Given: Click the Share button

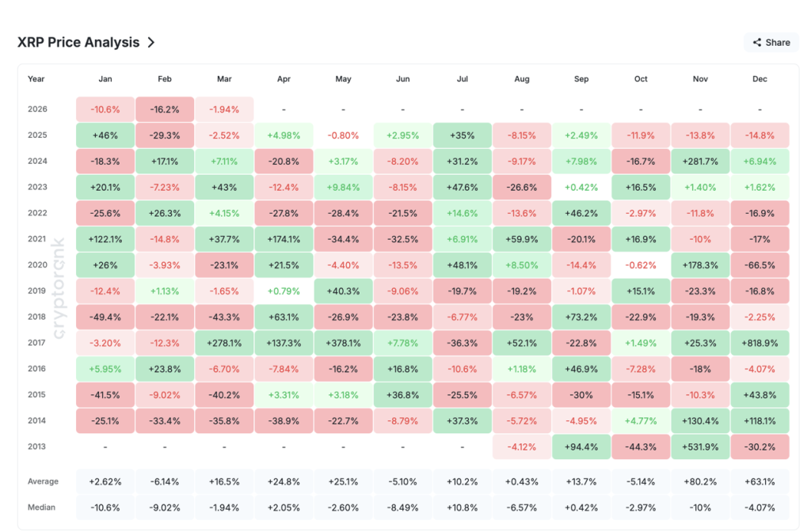Looking at the screenshot, I should click(770, 42).
